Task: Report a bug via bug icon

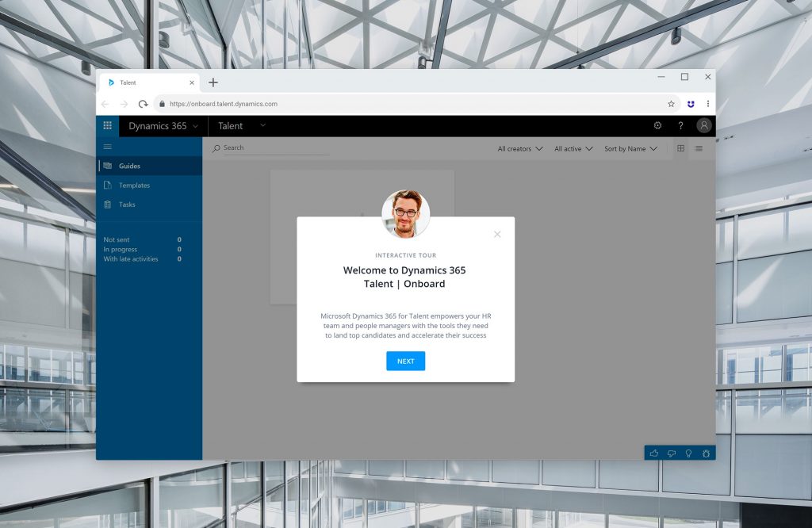Action: (706, 453)
